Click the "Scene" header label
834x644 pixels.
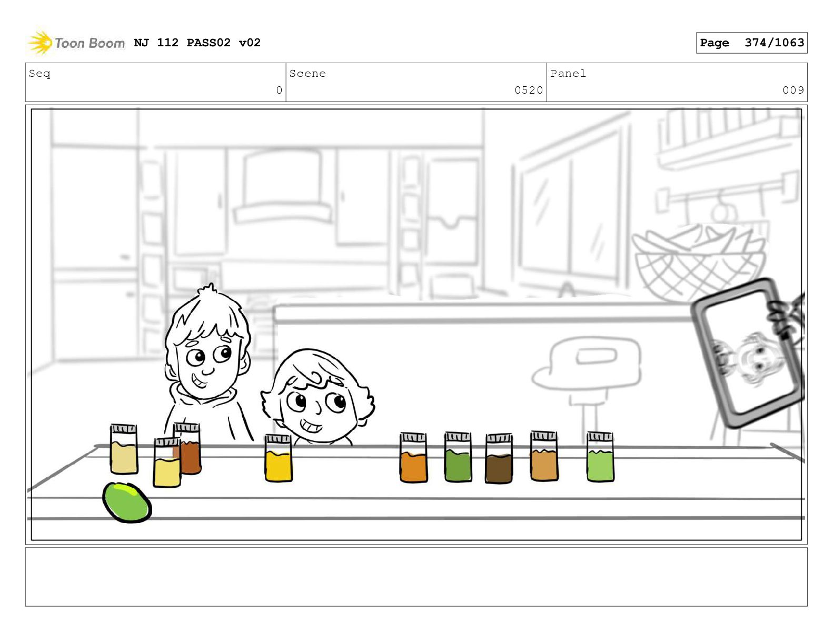click(x=307, y=74)
